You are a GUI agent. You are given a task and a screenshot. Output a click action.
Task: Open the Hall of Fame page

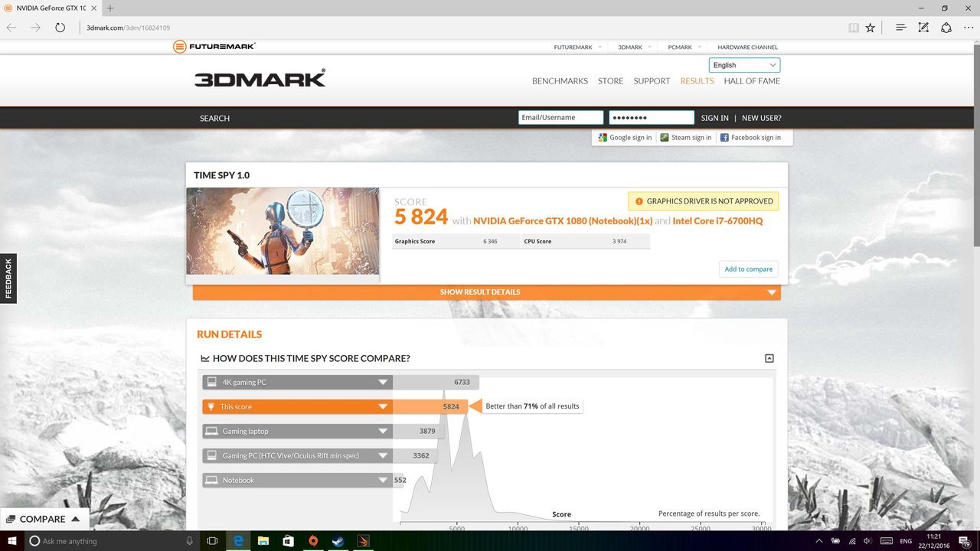(752, 81)
